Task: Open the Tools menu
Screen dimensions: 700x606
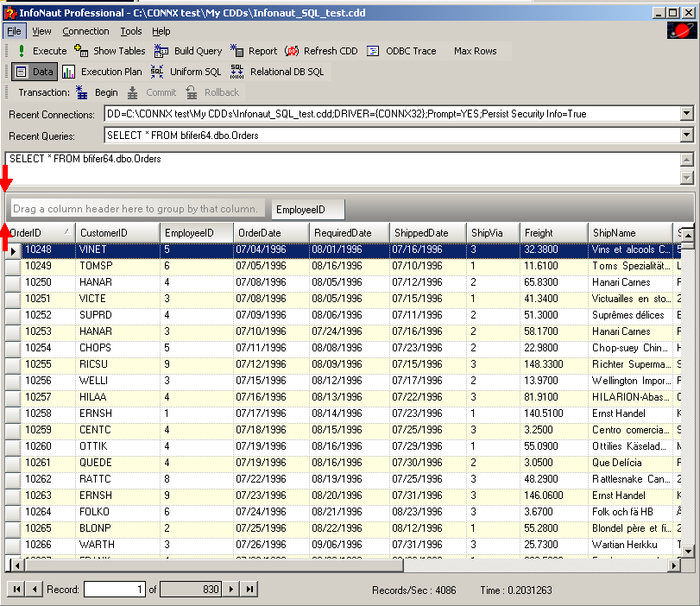Action: (130, 31)
